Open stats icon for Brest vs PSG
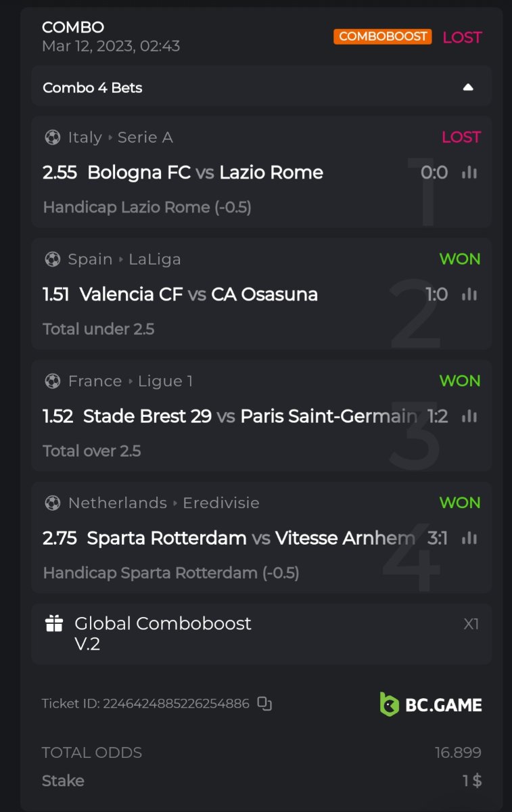 [469, 416]
